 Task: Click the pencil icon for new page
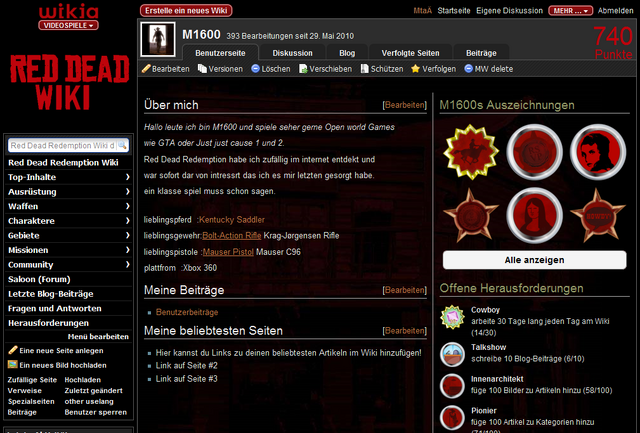(13, 350)
